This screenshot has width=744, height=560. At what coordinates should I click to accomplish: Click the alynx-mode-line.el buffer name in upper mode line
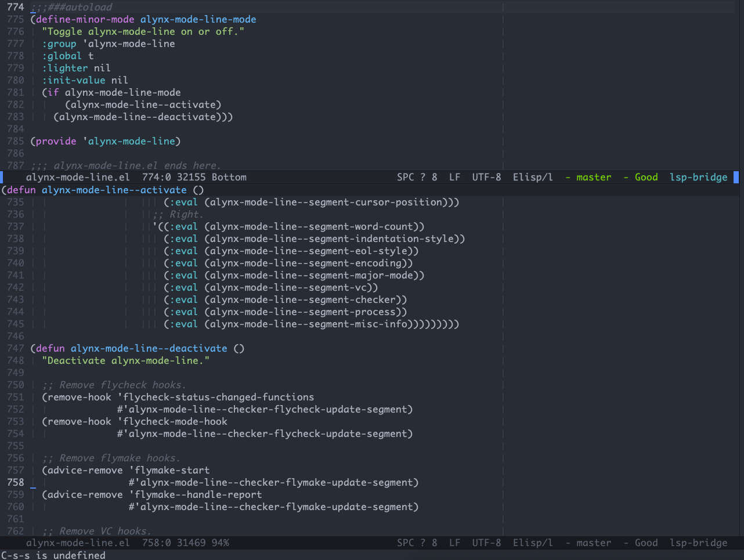click(x=78, y=177)
